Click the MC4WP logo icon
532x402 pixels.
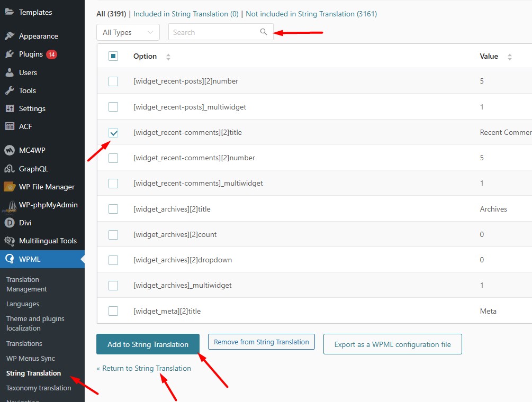coord(10,150)
